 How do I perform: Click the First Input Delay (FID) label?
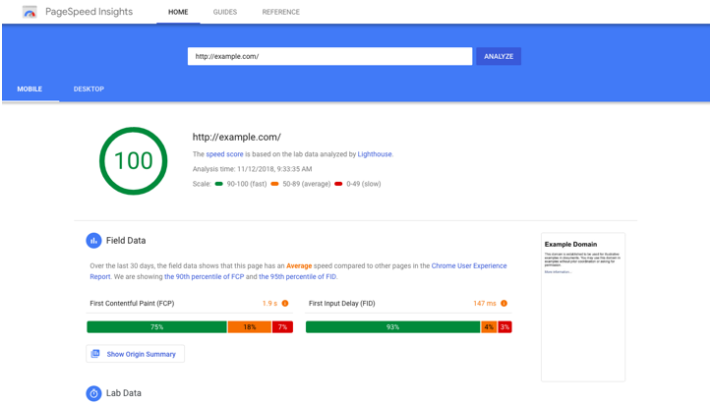(342, 303)
